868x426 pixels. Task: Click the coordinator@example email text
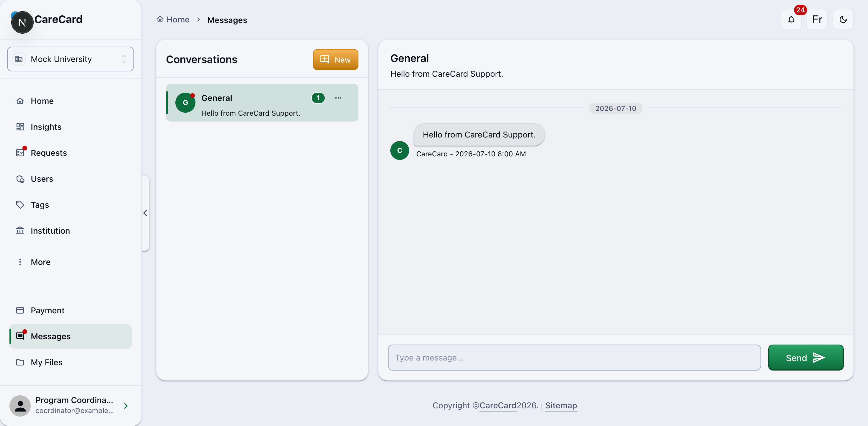74,410
